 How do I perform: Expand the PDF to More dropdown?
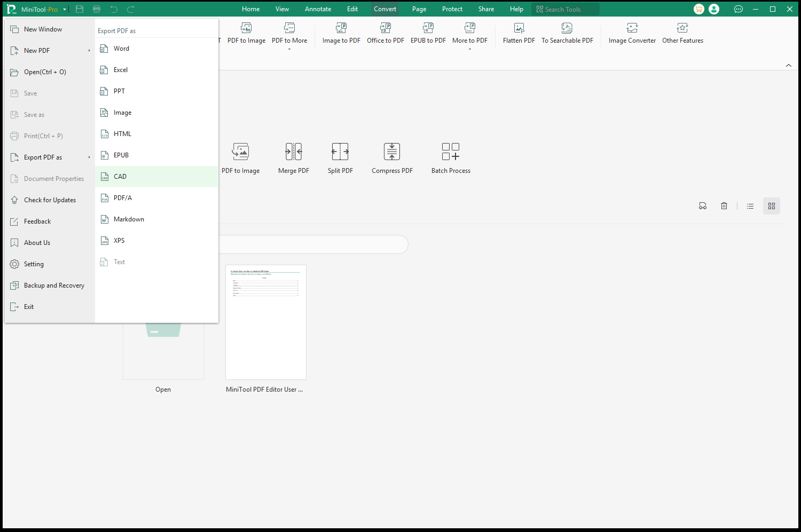(289, 49)
